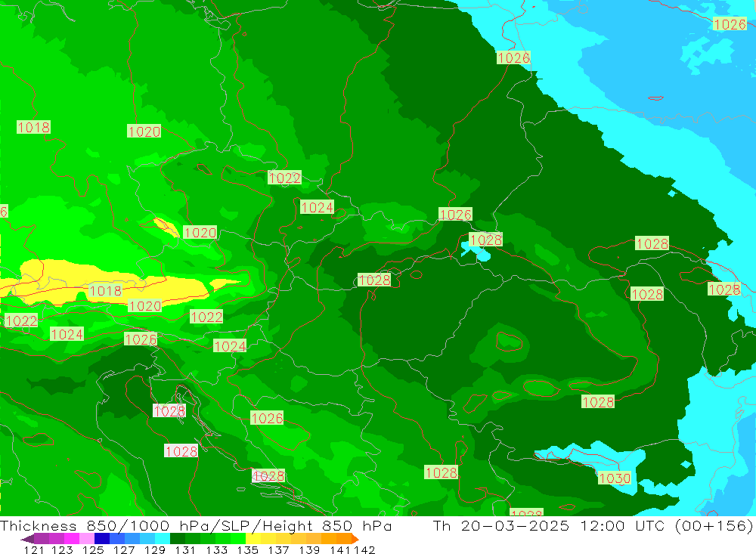Click the bright yellow legend swatch above 135
The height and width of the screenshot is (554, 756).
(x=253, y=539)
